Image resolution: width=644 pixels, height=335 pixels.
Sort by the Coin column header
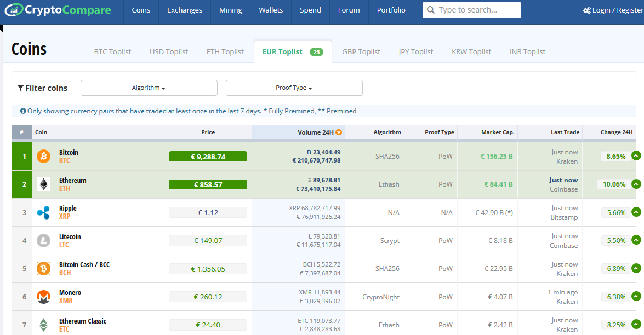98,132
